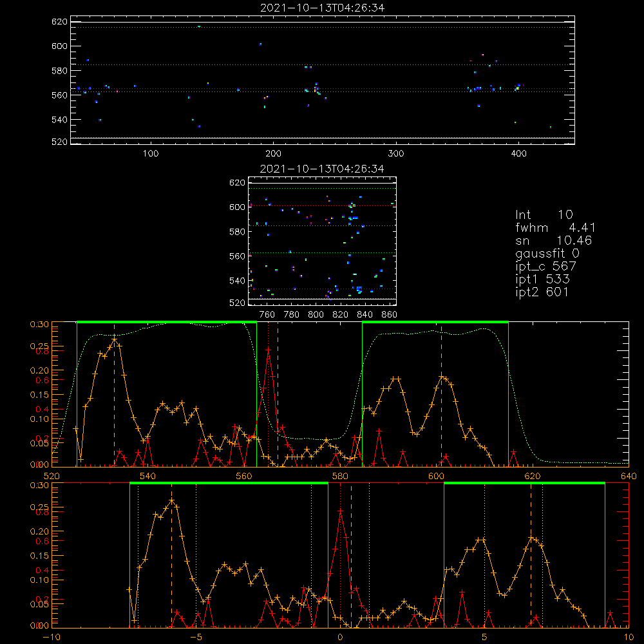The image size is (644, 644).
Task: Click x-axis label 640 on third plot
Action: tap(629, 476)
